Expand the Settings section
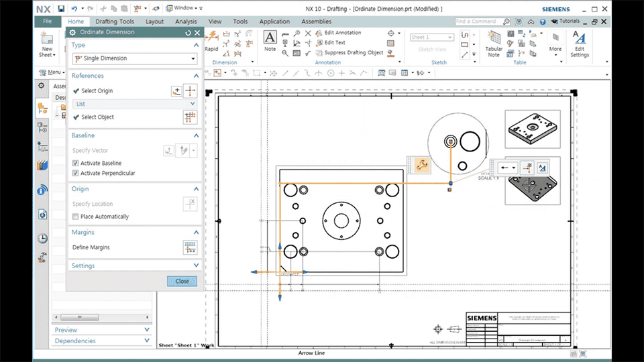Viewport: 644px width, 362px height. coord(196,265)
